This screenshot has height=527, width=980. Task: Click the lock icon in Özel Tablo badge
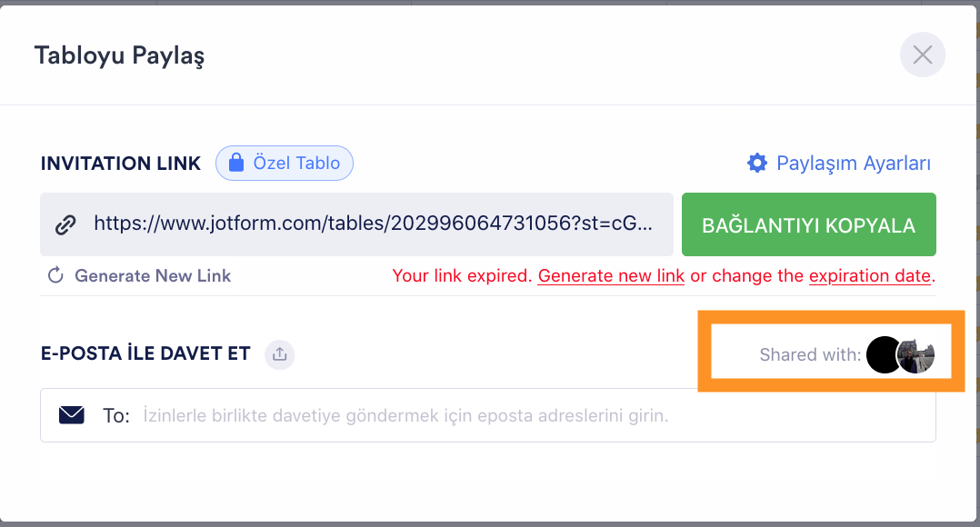coord(236,164)
